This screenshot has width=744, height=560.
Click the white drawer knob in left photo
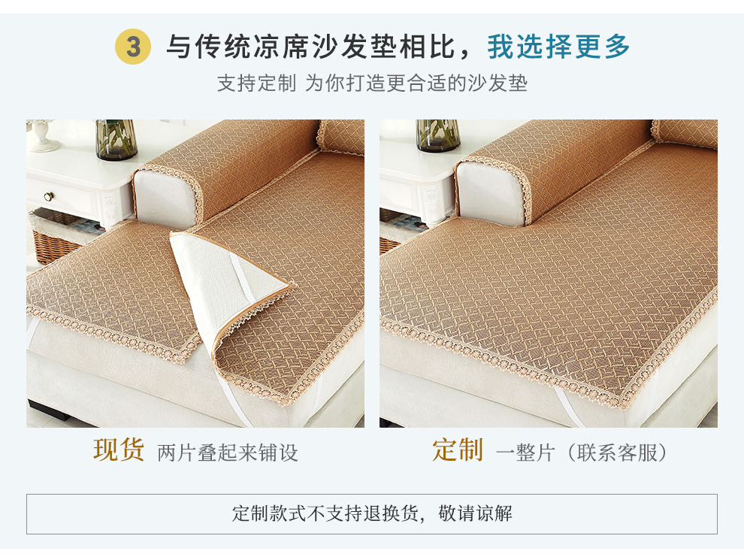[49, 196]
